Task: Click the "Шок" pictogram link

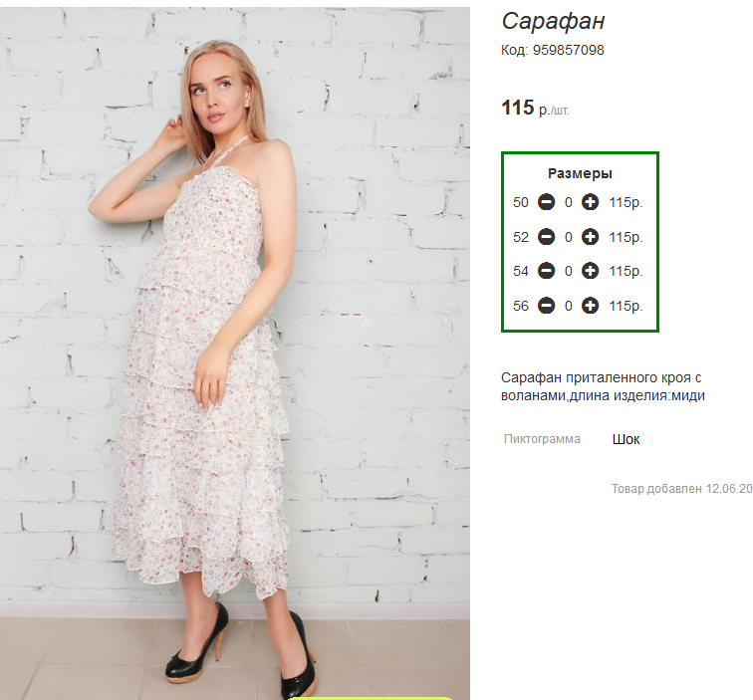Action: tap(626, 439)
